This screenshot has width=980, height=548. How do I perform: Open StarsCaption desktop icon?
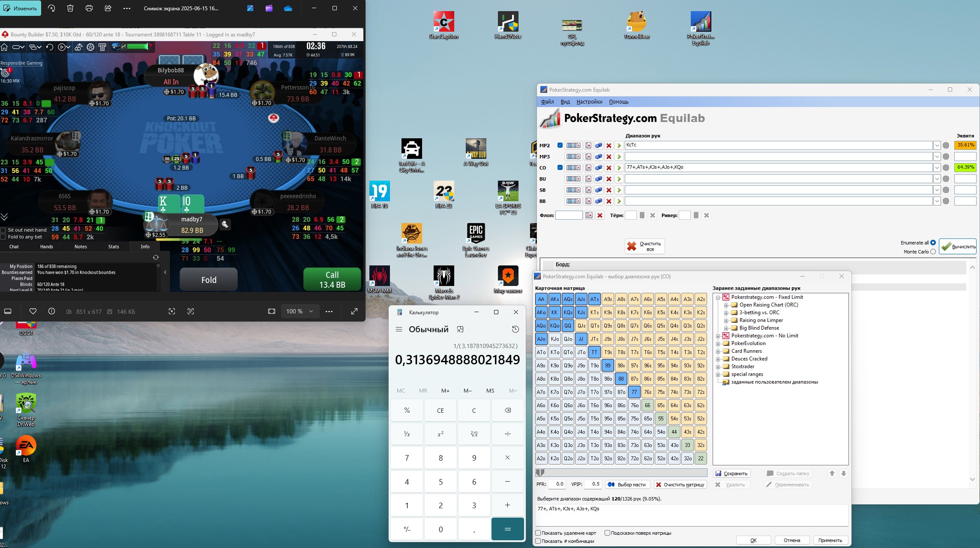point(444,25)
